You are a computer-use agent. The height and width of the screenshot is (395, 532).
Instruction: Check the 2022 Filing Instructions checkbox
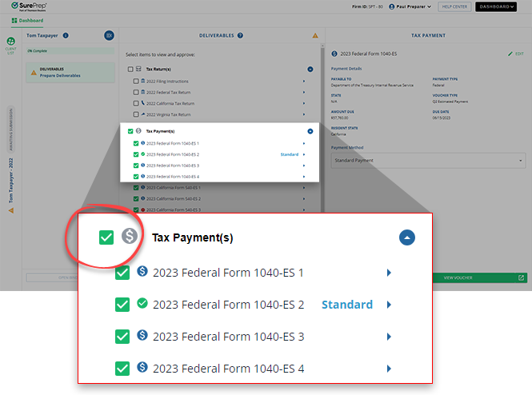pos(136,82)
